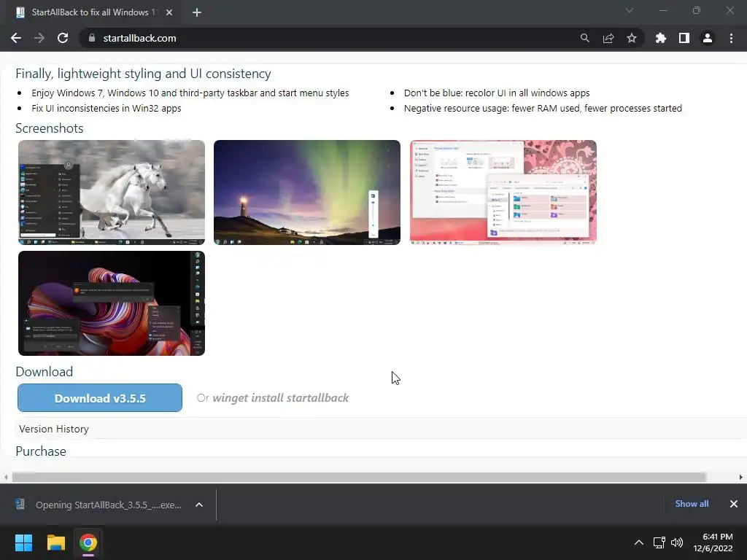Click the Chrome taskbar icon
This screenshot has height=560, width=747.
point(88,542)
